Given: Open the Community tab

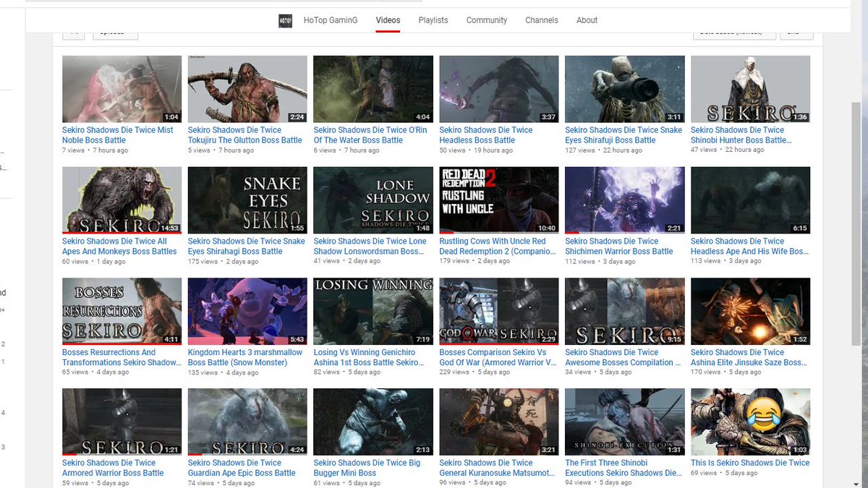Looking at the screenshot, I should pyautogui.click(x=487, y=20).
